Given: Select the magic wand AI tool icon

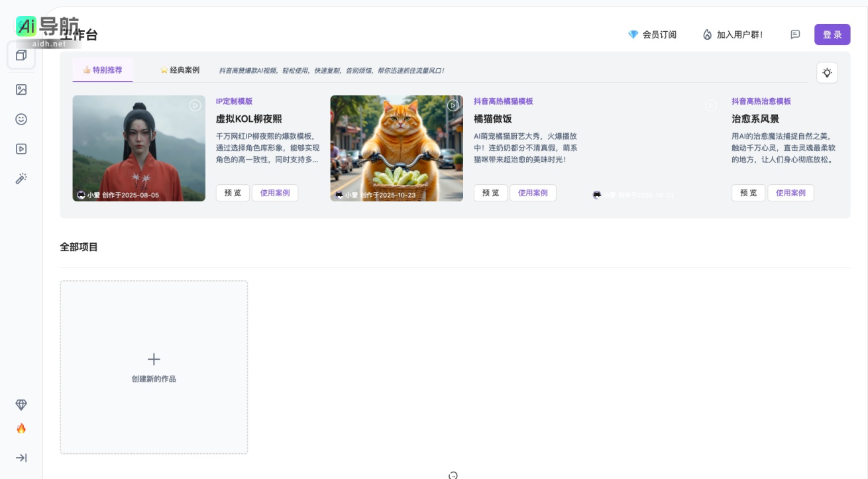Looking at the screenshot, I should click(x=21, y=178).
